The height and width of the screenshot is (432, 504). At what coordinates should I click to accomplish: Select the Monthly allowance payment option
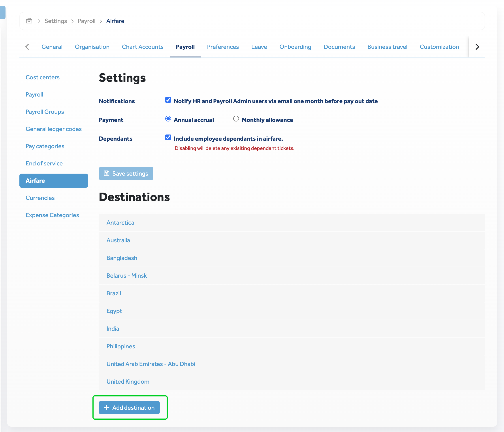tap(236, 119)
